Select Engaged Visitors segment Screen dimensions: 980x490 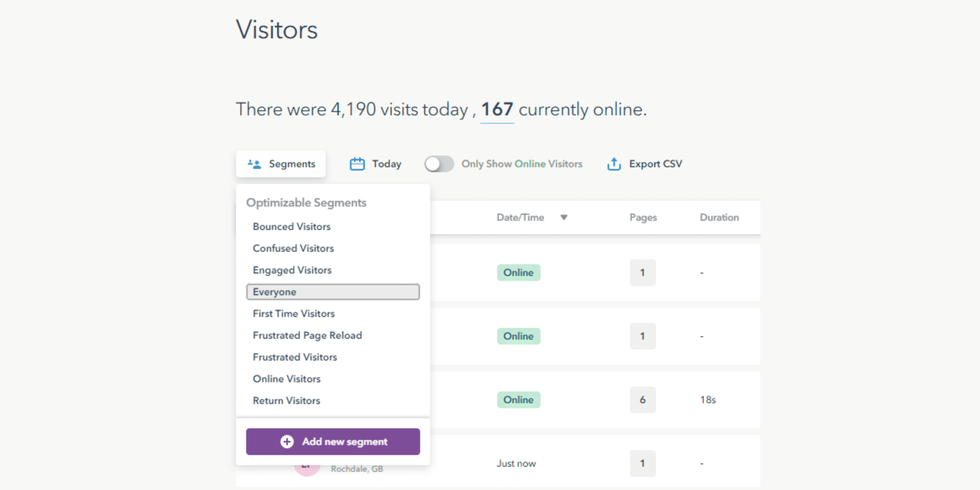[292, 270]
